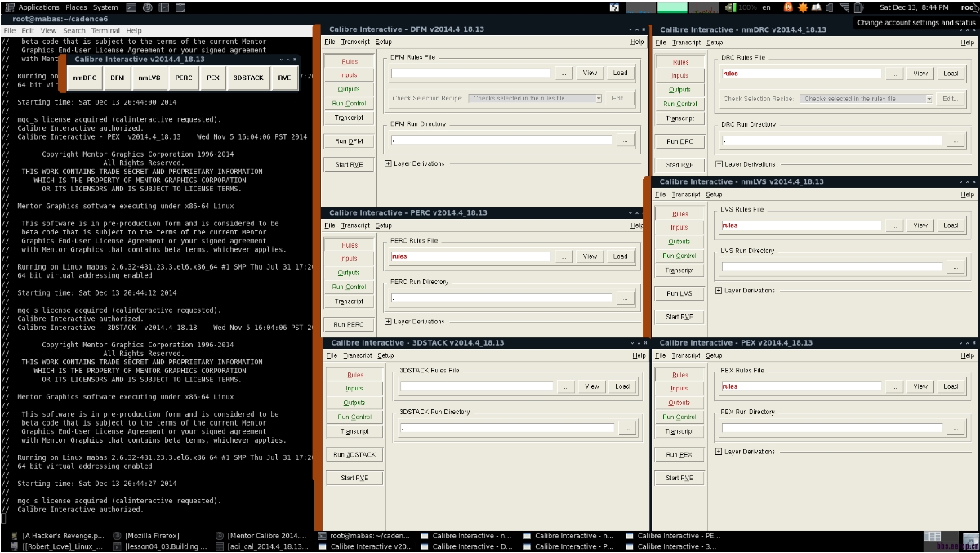
Task: Click Run DFM button
Action: 349,141
